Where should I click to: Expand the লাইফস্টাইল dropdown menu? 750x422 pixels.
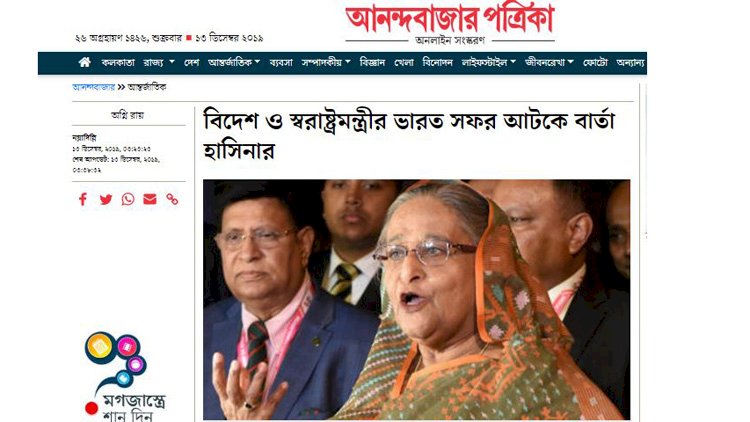pyautogui.click(x=488, y=63)
